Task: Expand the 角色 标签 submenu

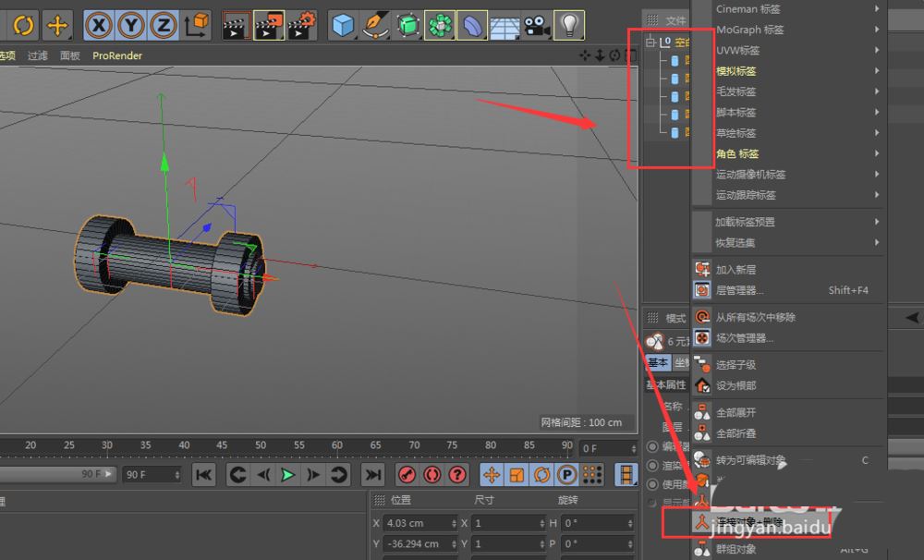Action: pyautogui.click(x=790, y=153)
